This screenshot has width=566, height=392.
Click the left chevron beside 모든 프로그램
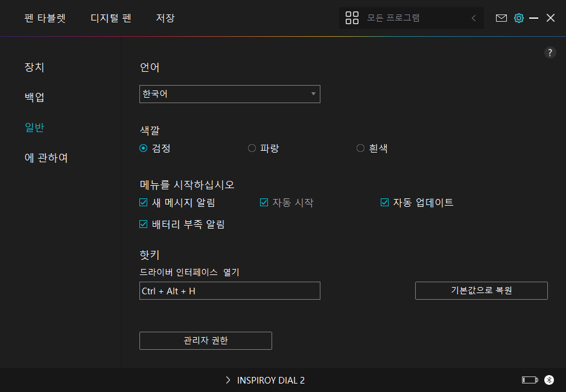[x=474, y=18]
